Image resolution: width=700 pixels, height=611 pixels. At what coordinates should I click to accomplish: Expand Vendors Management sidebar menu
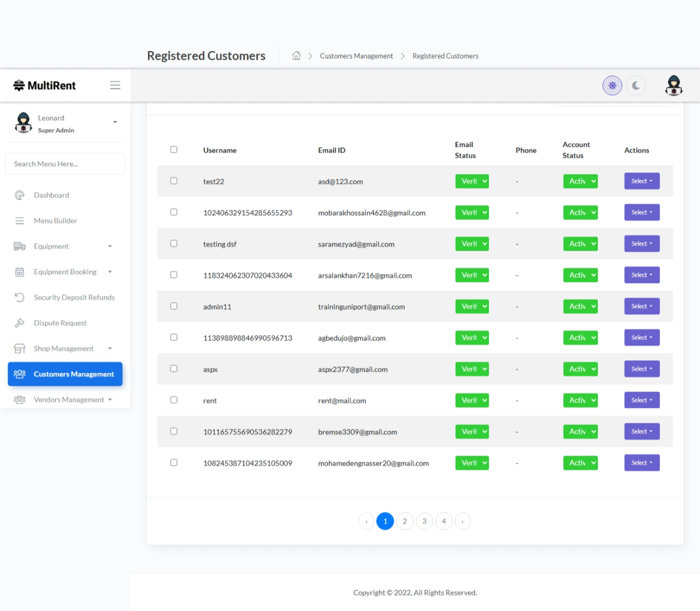click(x=69, y=400)
